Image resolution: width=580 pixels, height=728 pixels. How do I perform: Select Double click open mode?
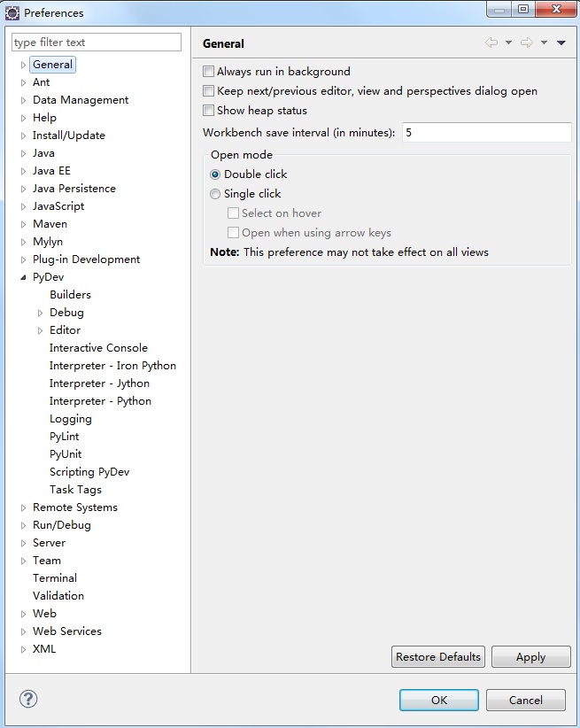[215, 174]
